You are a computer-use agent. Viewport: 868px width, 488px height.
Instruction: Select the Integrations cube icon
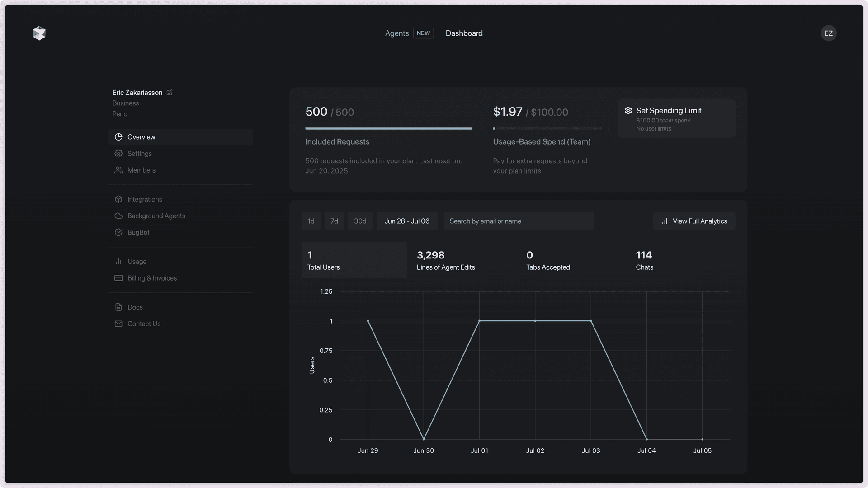pyautogui.click(x=118, y=199)
